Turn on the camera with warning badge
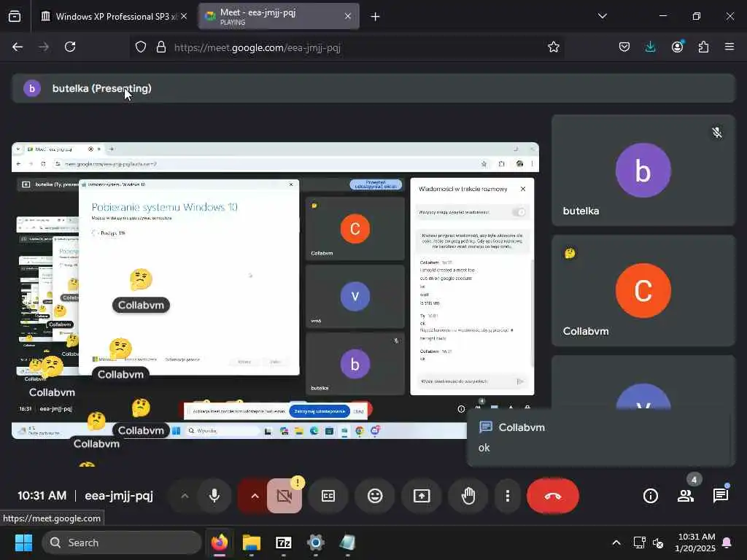 [x=285, y=496]
